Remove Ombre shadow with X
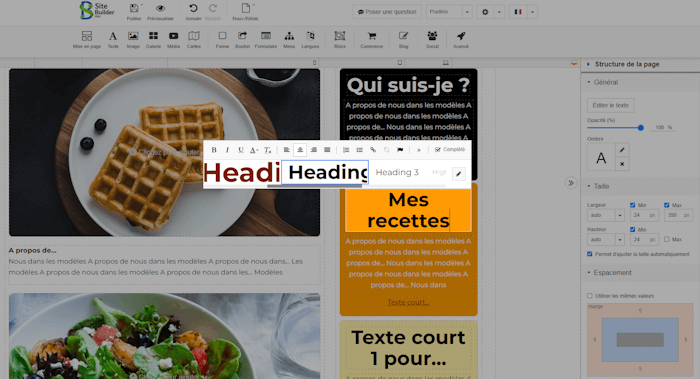 [x=622, y=164]
